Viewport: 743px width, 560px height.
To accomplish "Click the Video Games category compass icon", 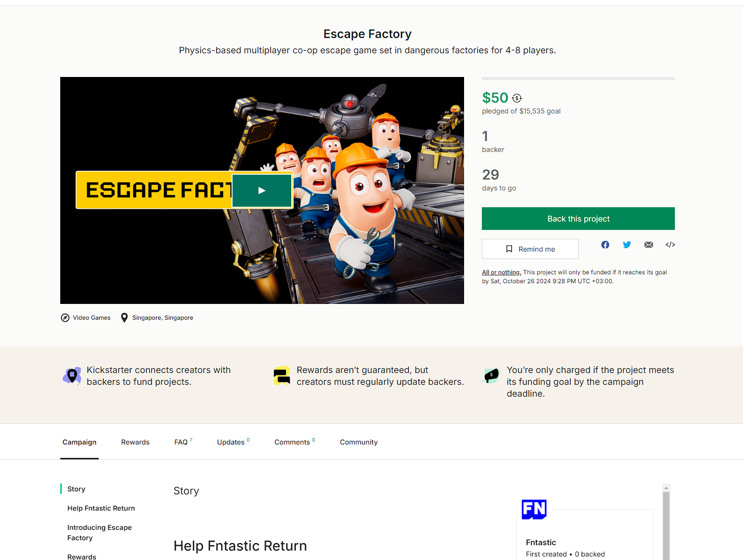I will tap(65, 318).
